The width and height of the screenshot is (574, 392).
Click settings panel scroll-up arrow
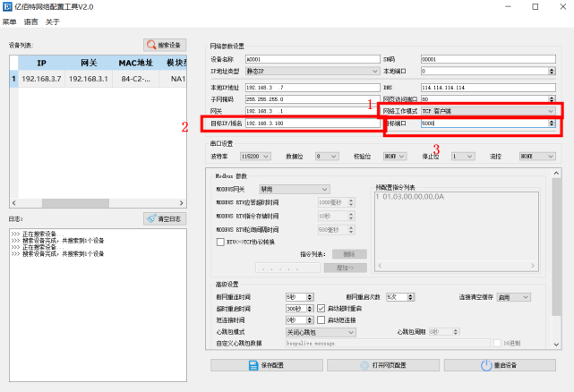[x=556, y=173]
